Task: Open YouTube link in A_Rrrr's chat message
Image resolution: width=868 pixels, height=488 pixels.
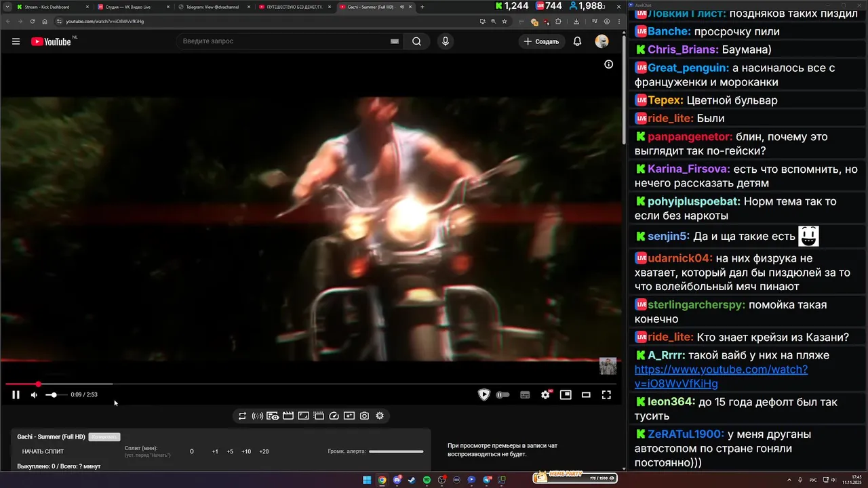Action: [721, 376]
